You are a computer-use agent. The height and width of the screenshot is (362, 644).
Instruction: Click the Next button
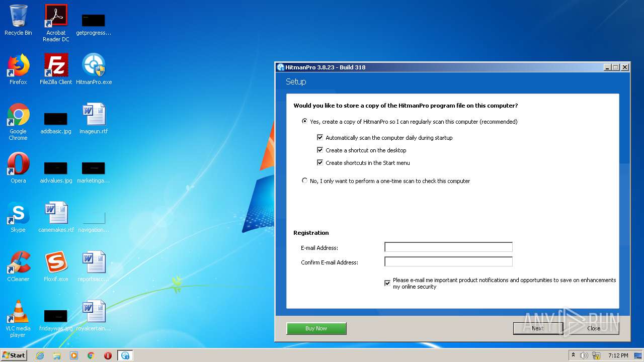(538, 328)
